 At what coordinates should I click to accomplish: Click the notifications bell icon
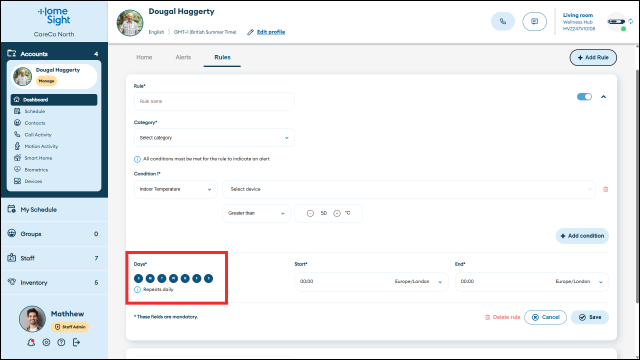pyautogui.click(x=31, y=342)
